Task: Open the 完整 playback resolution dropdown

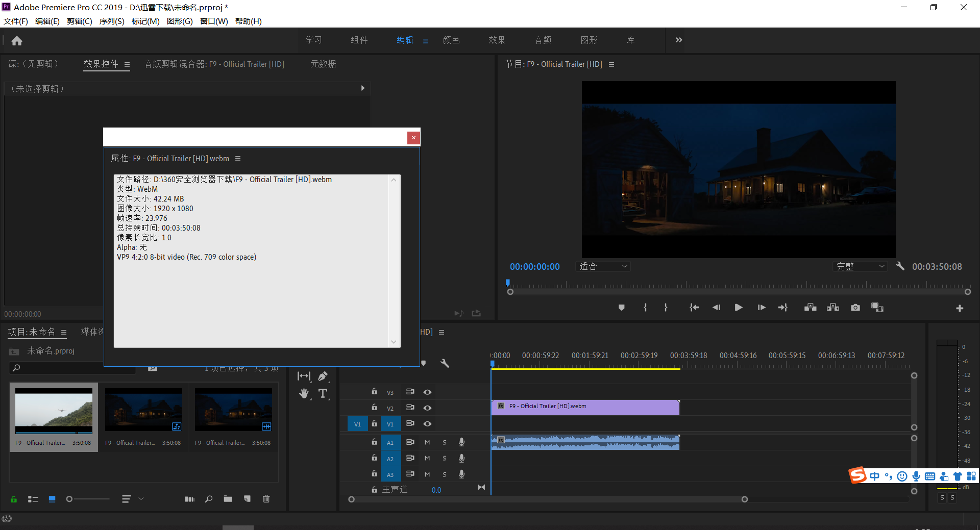Action: 860,266
